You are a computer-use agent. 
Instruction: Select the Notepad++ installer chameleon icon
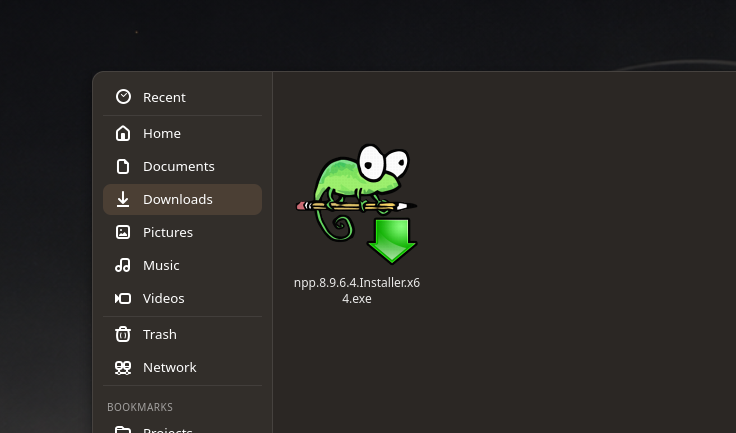click(x=357, y=205)
